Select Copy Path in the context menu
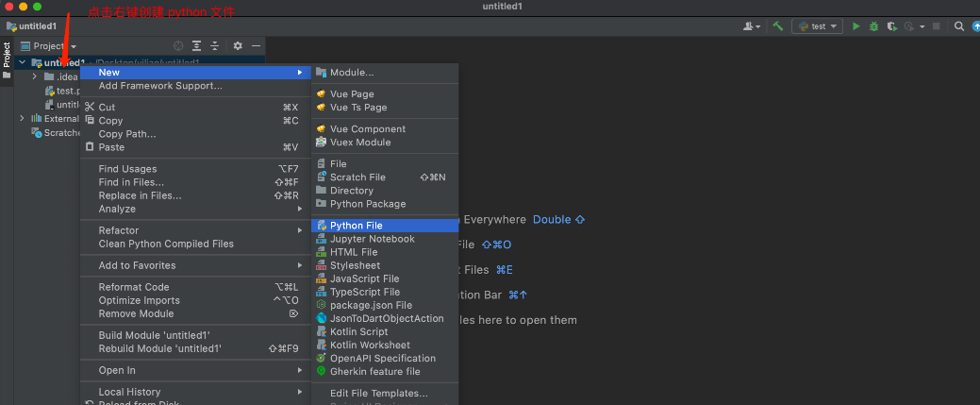Screen dimensions: 980x405 click(x=196, y=134)
